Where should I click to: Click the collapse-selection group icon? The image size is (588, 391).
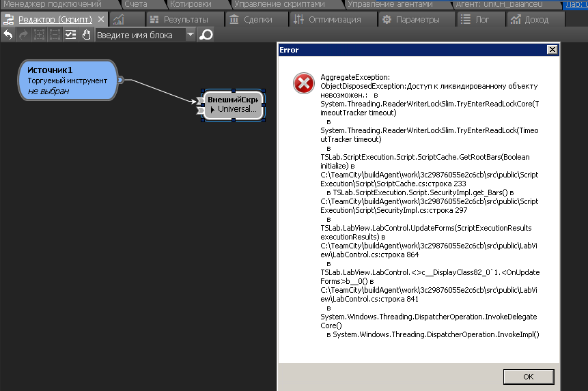[55, 35]
